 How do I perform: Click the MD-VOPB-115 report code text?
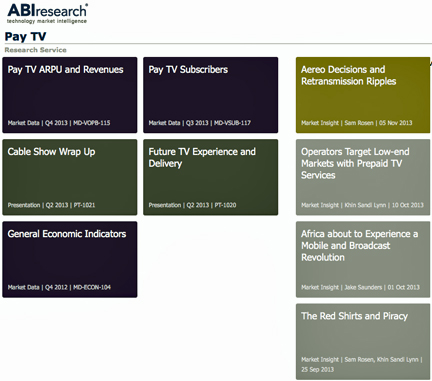92,123
